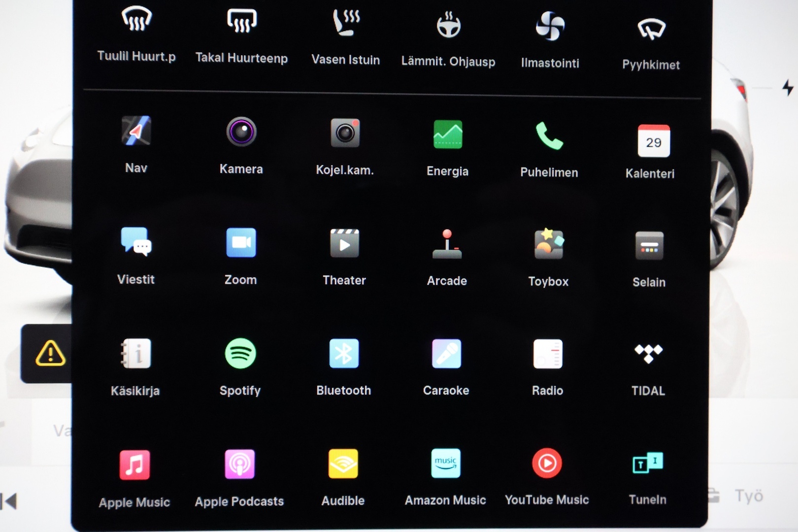Switch on Ilmastointi climate fan
The height and width of the screenshot is (532, 798).
point(550,26)
